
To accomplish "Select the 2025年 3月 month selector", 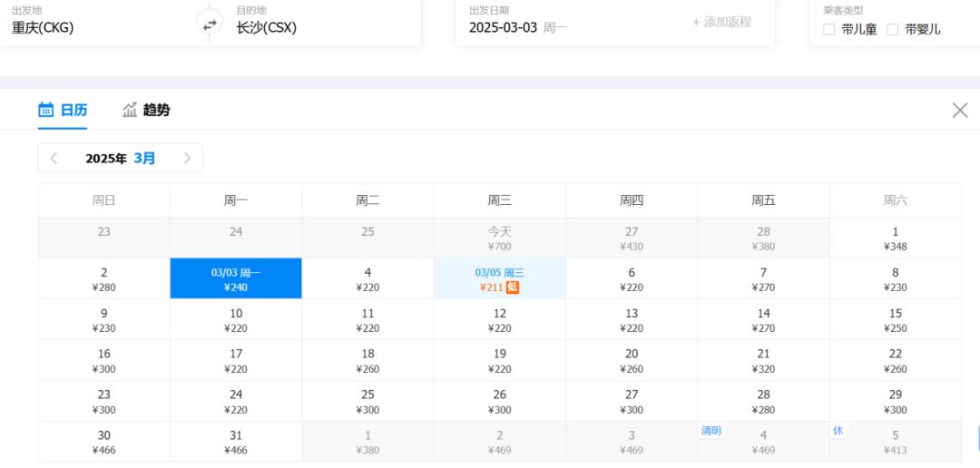I will point(120,158).
